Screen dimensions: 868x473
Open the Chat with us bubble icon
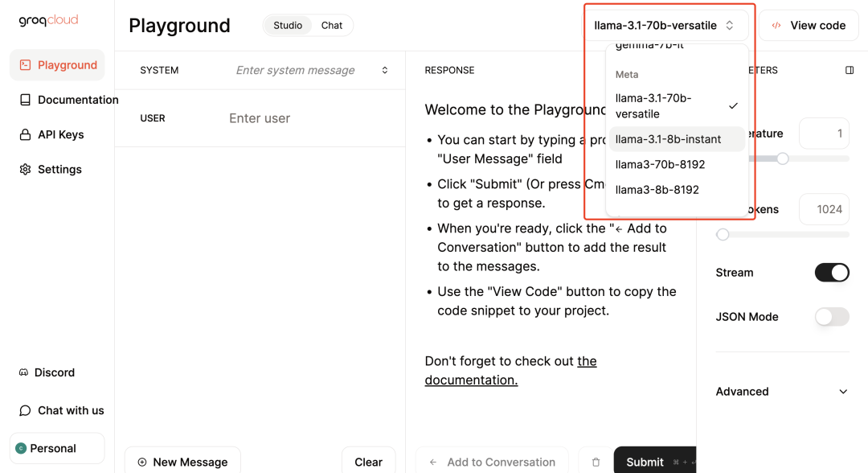click(26, 410)
